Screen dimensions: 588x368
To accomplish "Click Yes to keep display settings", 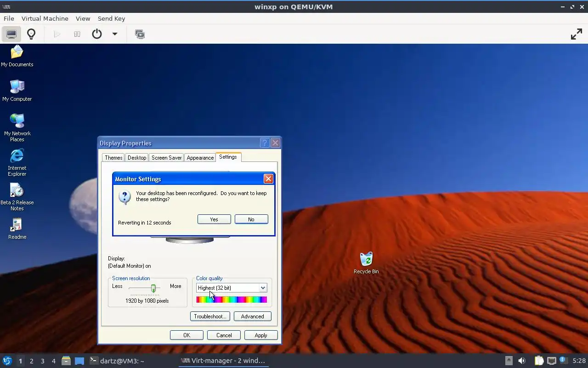I will tap(214, 219).
